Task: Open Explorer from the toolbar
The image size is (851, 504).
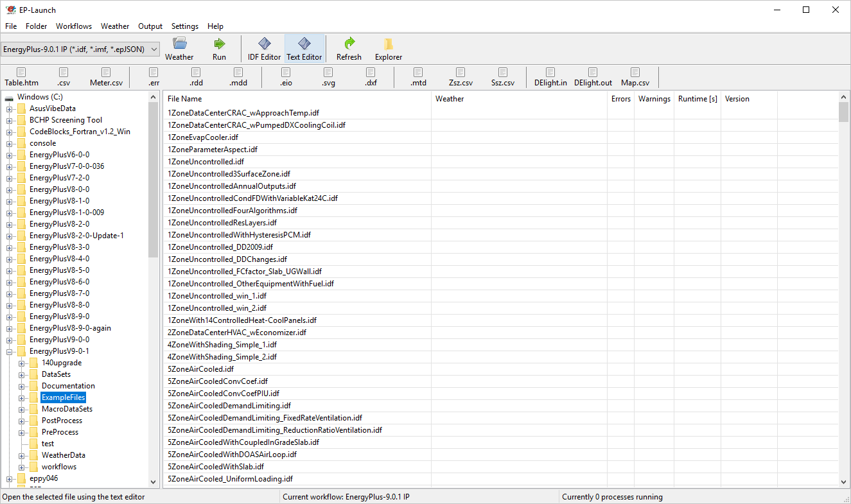Action: 388,49
